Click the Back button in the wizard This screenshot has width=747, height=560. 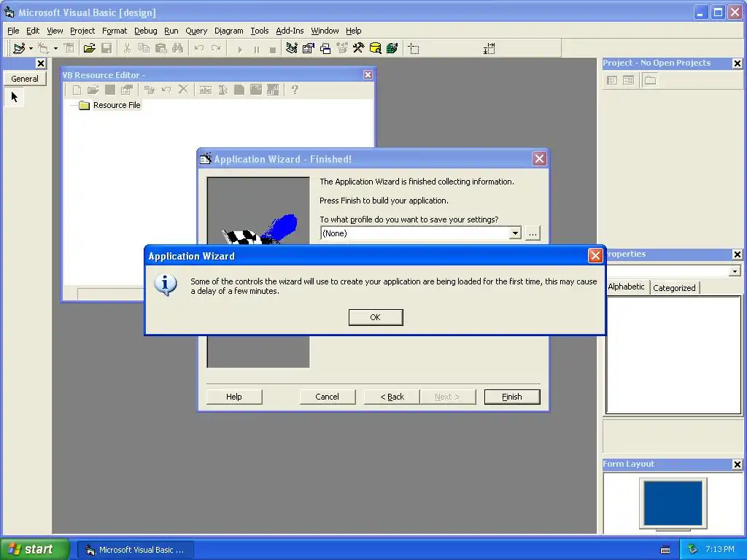(x=392, y=397)
